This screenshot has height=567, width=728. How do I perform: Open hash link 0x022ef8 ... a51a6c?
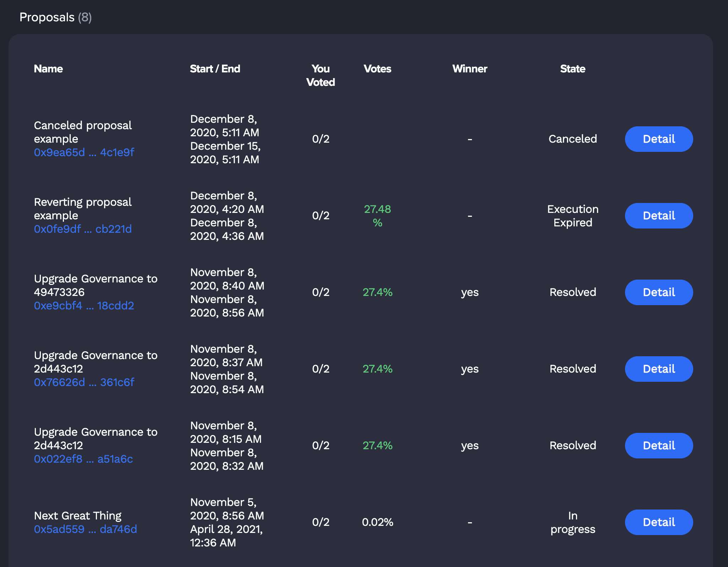coord(83,459)
